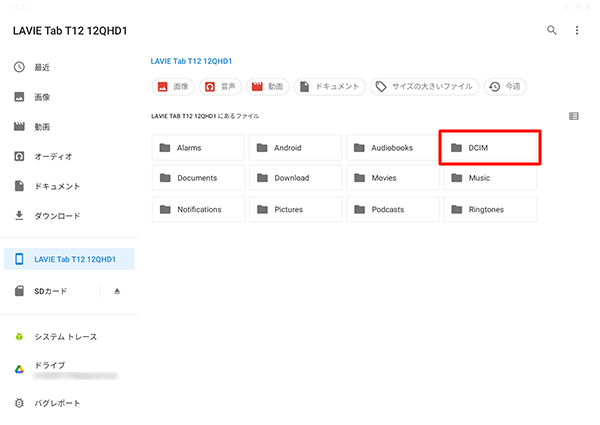Switch to list view layout icon

point(574,116)
